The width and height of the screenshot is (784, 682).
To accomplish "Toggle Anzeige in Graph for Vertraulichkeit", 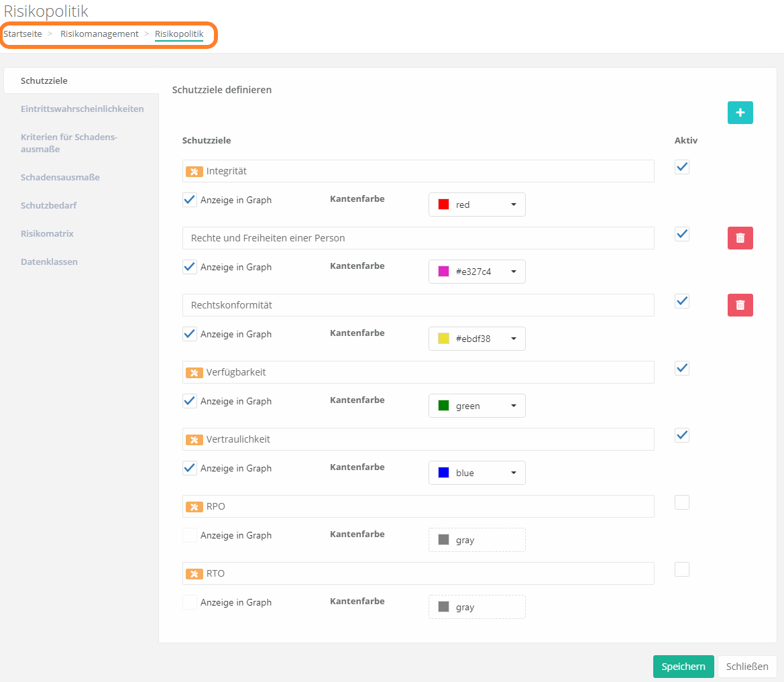I will [190, 468].
